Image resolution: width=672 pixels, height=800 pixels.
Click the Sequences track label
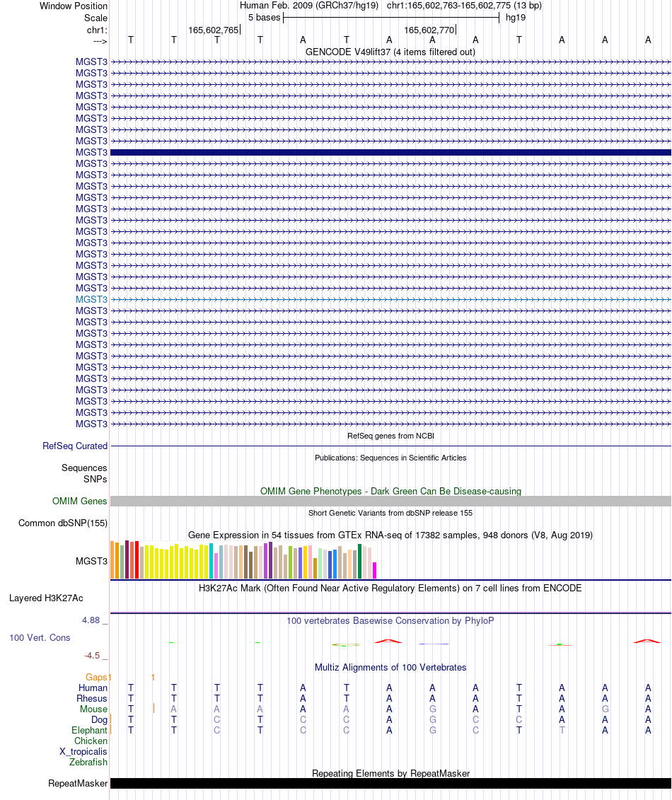[x=84, y=468]
